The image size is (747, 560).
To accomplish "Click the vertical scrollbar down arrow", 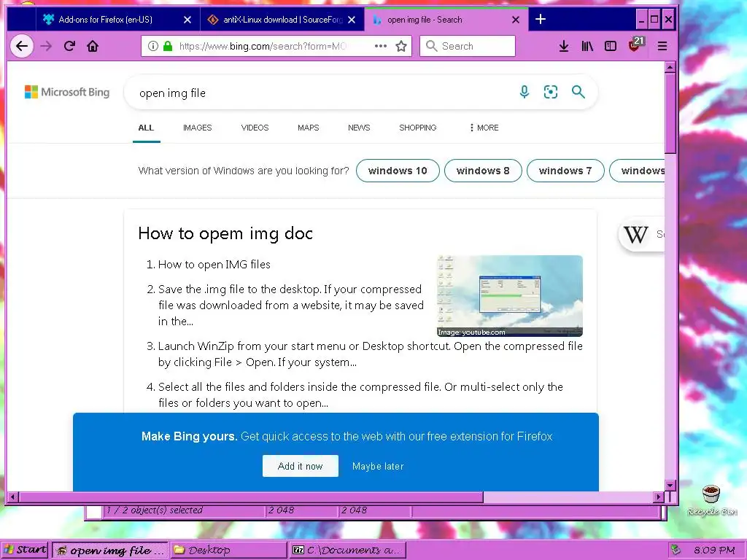I will click(x=670, y=485).
